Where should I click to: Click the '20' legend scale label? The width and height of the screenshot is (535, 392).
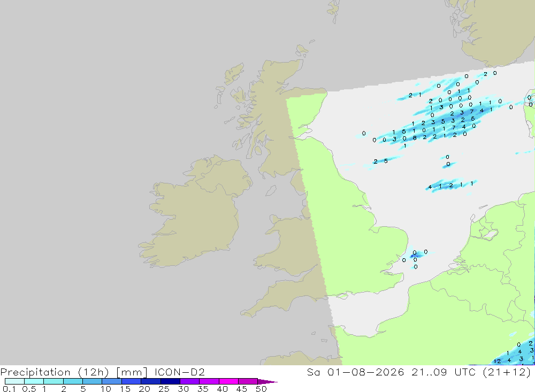point(144,389)
